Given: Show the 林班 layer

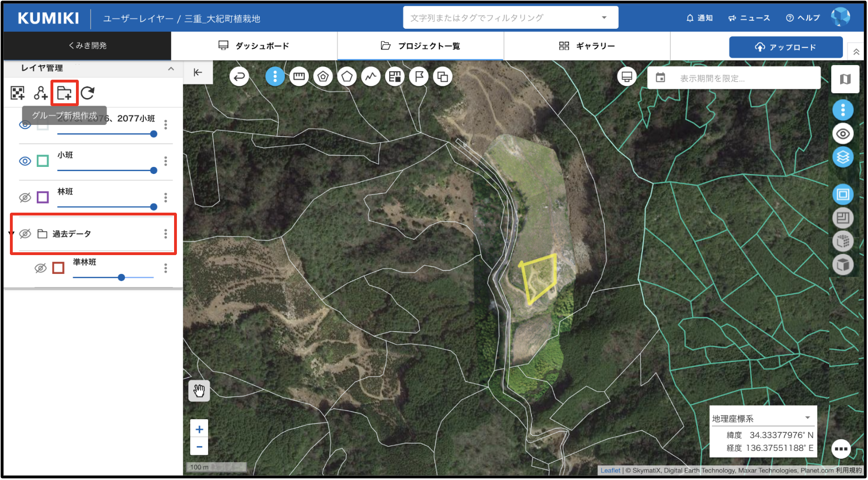Looking at the screenshot, I should point(25,198).
